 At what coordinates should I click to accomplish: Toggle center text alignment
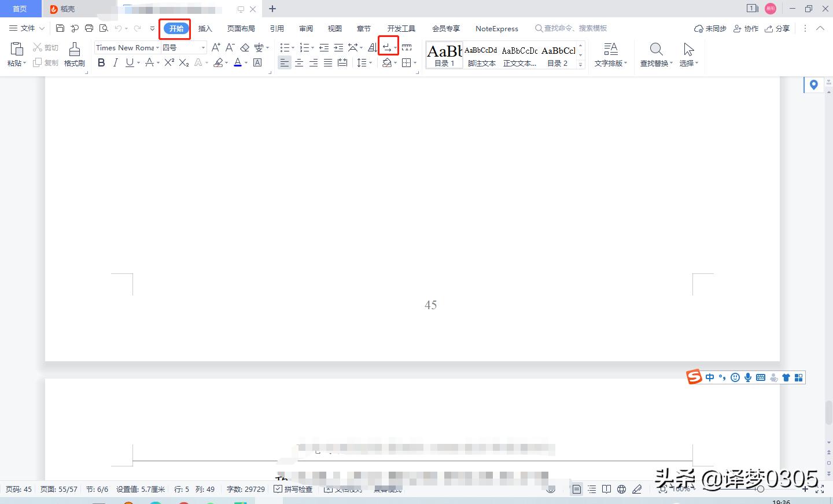299,62
